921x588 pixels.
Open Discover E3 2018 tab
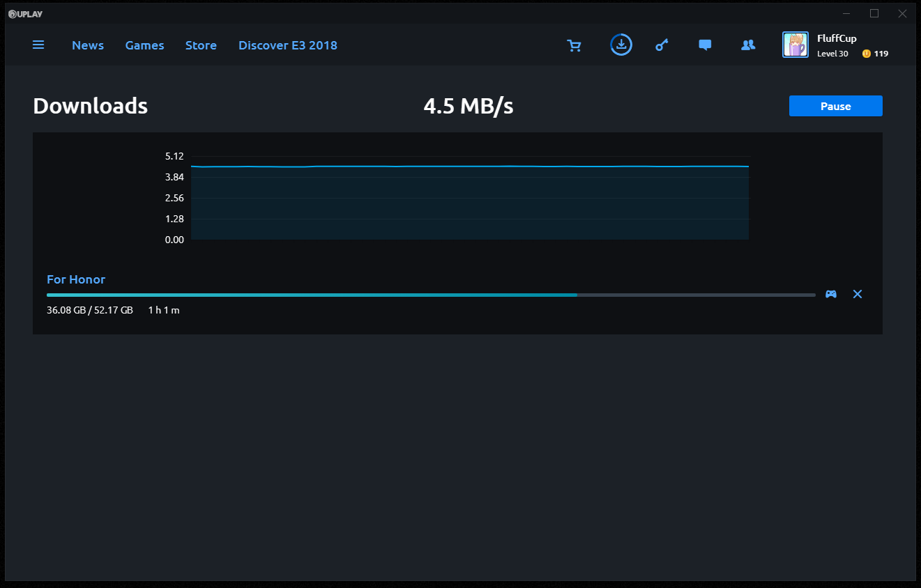pyautogui.click(x=288, y=45)
